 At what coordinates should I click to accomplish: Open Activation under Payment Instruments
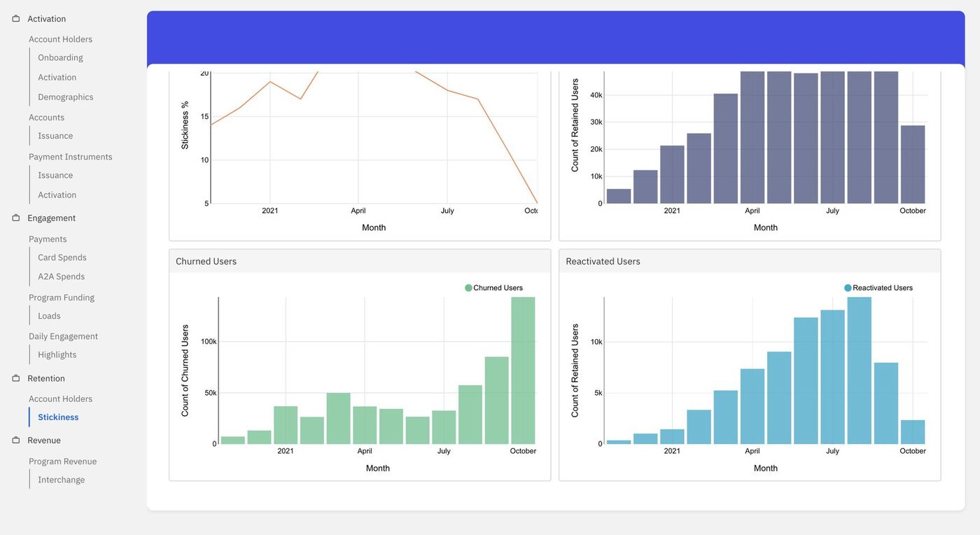[x=57, y=195]
